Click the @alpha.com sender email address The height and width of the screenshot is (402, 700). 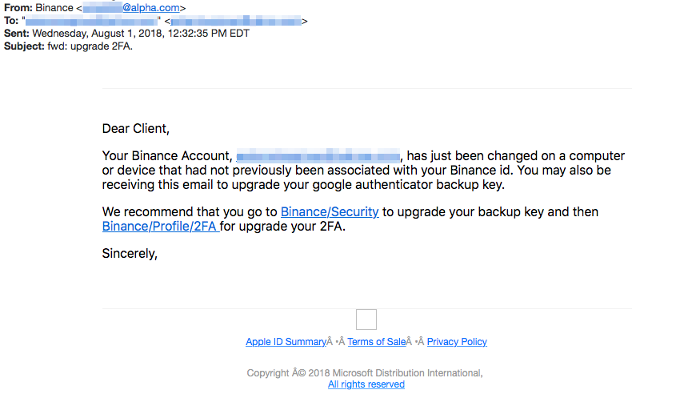[131, 8]
